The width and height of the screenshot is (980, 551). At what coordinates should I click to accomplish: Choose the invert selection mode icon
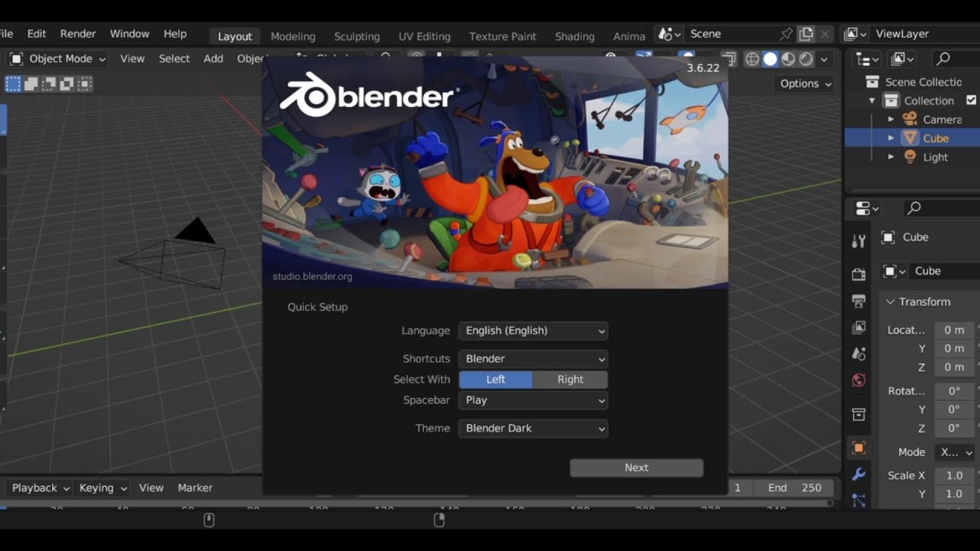point(67,83)
